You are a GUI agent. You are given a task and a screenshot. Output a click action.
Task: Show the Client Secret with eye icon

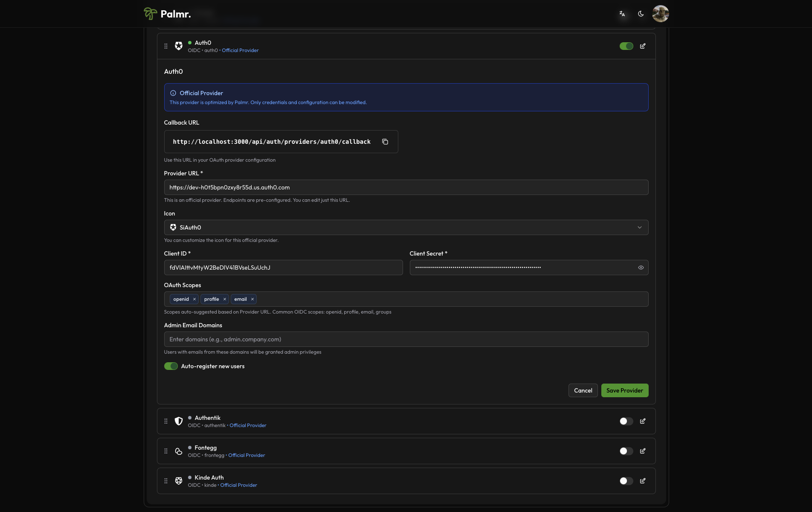641,268
